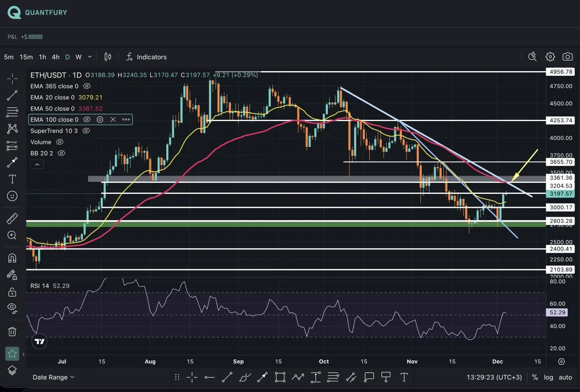This screenshot has width=580, height=392.
Task: Click the trash remove drawings icon
Action: pos(13,332)
